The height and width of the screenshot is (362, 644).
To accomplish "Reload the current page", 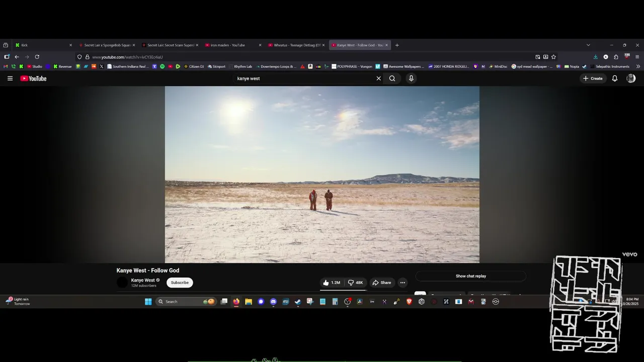I will click(x=37, y=57).
